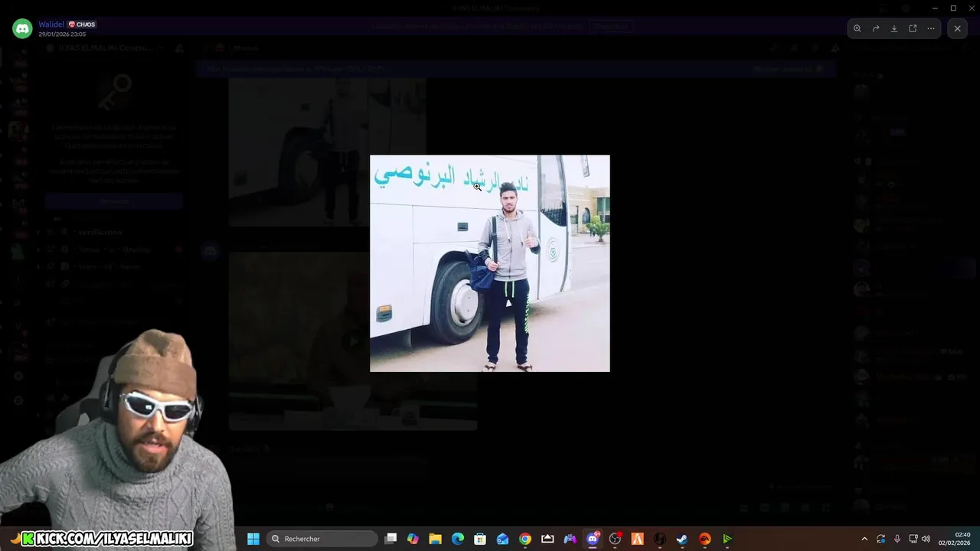This screenshot has height=551, width=980.
Task: Click the enlarged bus photo
Action: tap(490, 263)
